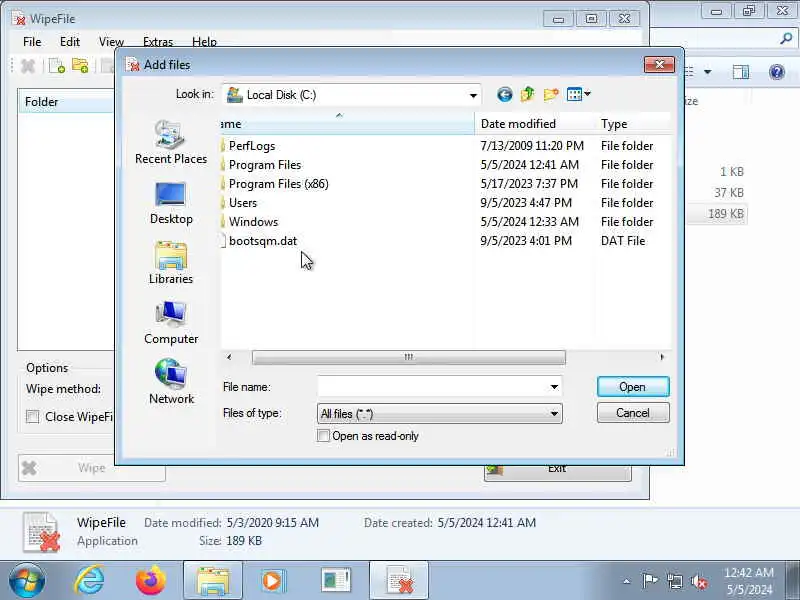The width and height of the screenshot is (800, 600).
Task: Go up one folder level
Action: coord(528,94)
